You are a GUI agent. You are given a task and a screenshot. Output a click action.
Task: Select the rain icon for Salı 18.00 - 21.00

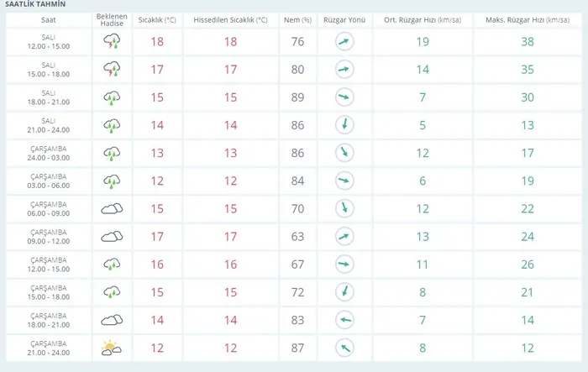click(x=112, y=97)
